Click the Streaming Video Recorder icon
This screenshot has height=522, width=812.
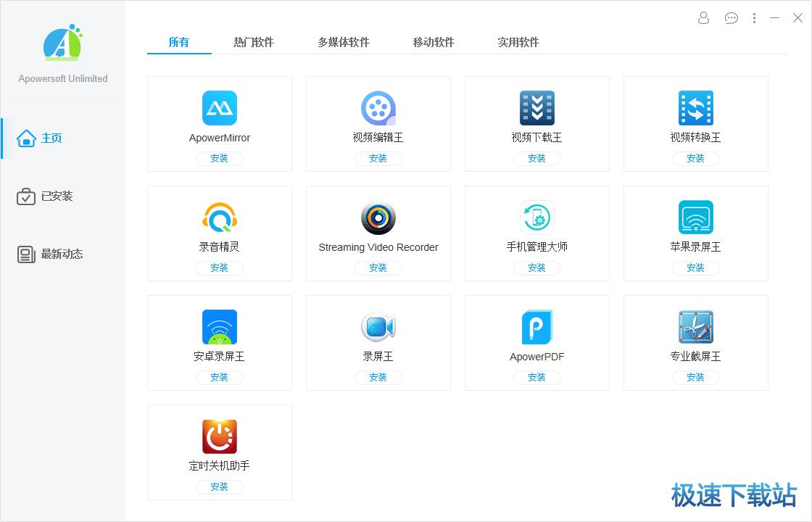coord(378,216)
